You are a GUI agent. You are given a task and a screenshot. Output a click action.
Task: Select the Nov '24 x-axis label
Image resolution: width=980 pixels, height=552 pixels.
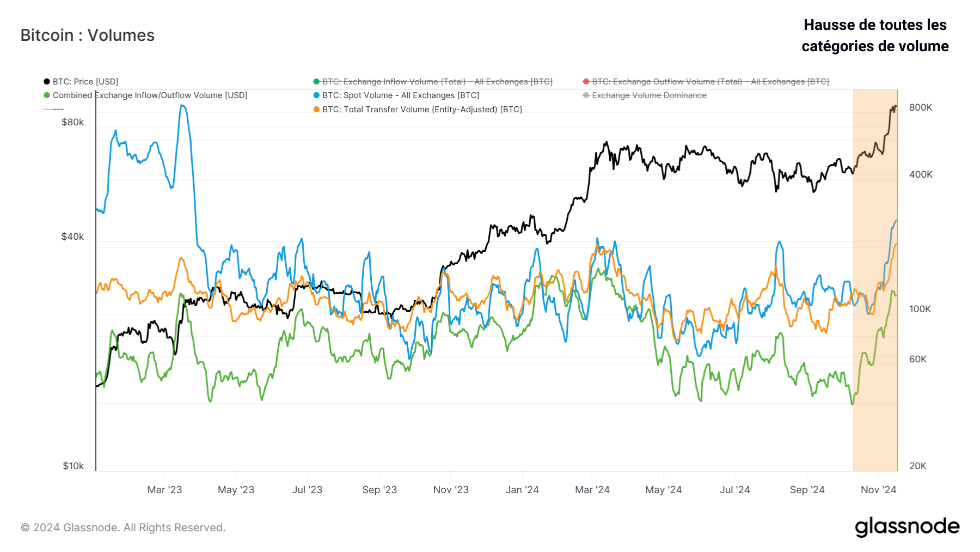point(878,490)
